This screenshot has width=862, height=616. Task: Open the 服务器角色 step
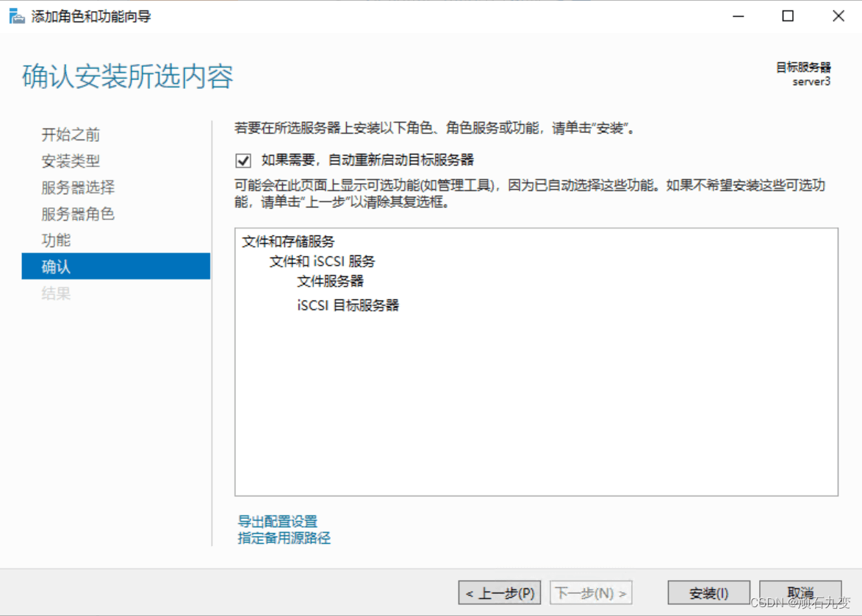coord(78,214)
